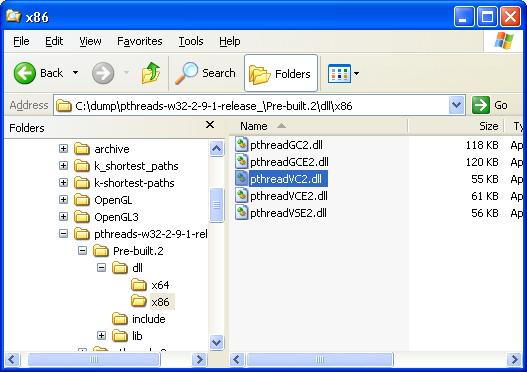The height and width of the screenshot is (372, 527).
Task: Sort files by Name column header
Action: 318,126
